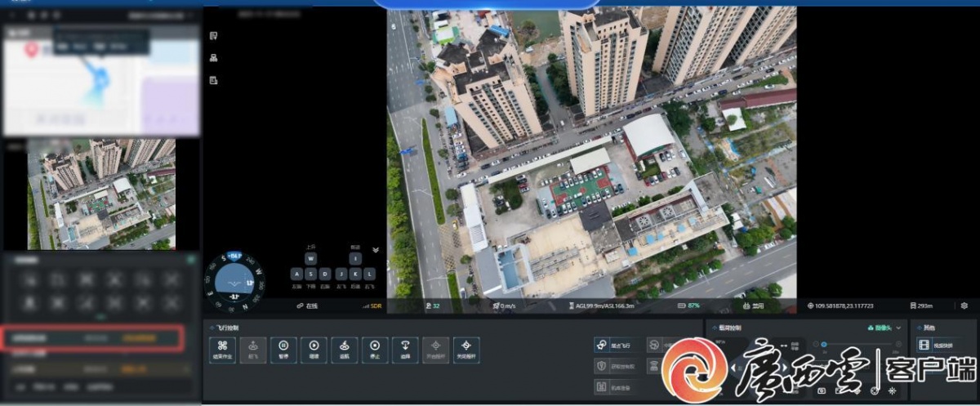
Task: Click the 继续 resume flight button
Action: click(x=314, y=350)
